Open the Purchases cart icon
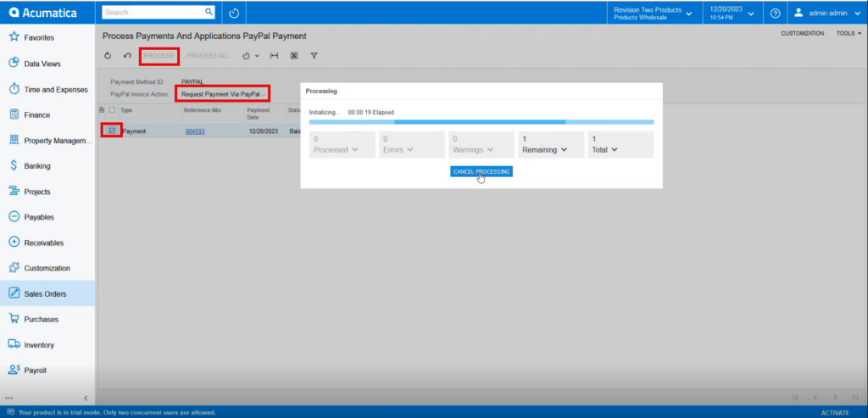 [14, 319]
